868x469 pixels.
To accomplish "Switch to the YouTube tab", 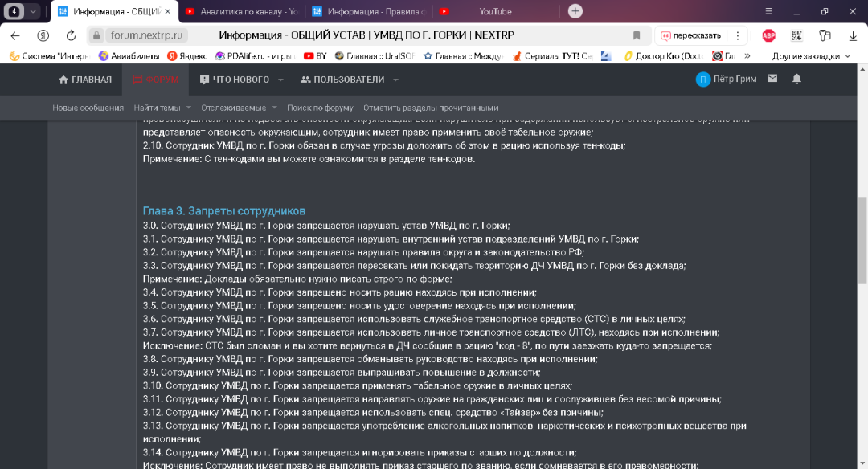I will (496, 11).
